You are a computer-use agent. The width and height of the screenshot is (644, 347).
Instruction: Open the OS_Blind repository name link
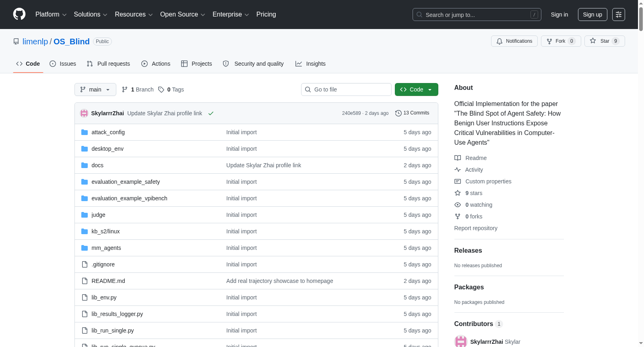coord(72,42)
